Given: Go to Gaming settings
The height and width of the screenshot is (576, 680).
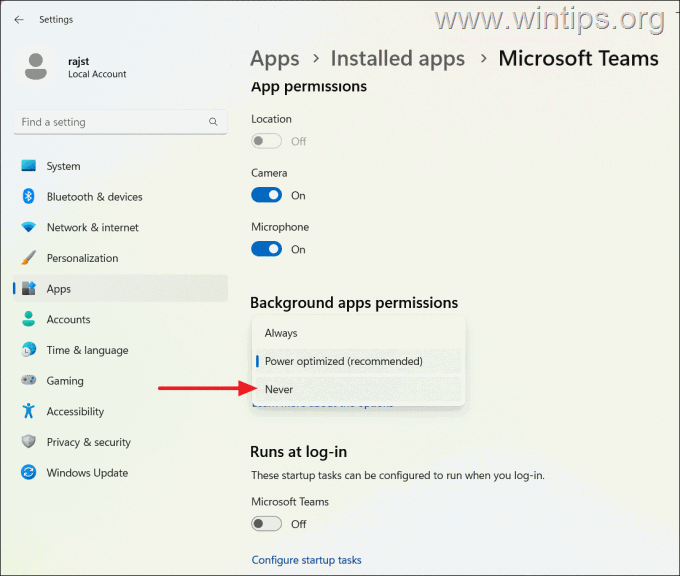Looking at the screenshot, I should click(120, 380).
